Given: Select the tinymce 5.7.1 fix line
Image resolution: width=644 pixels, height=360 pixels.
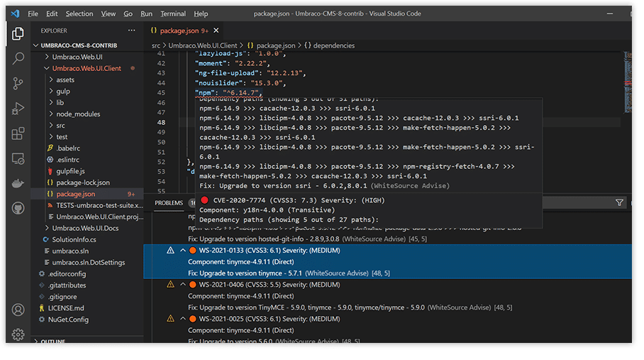Looking at the screenshot, I should click(x=289, y=273).
